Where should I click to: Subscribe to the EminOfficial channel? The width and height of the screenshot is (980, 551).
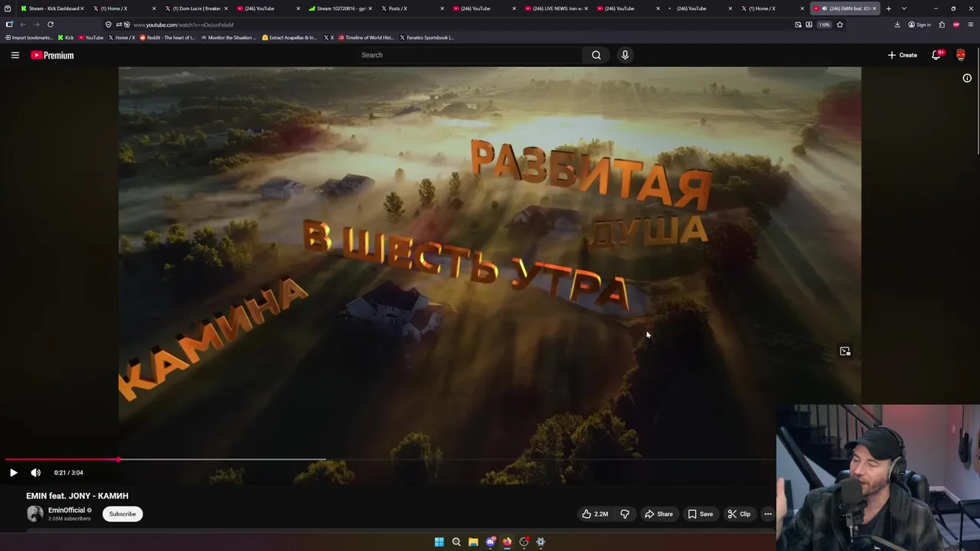click(x=122, y=514)
